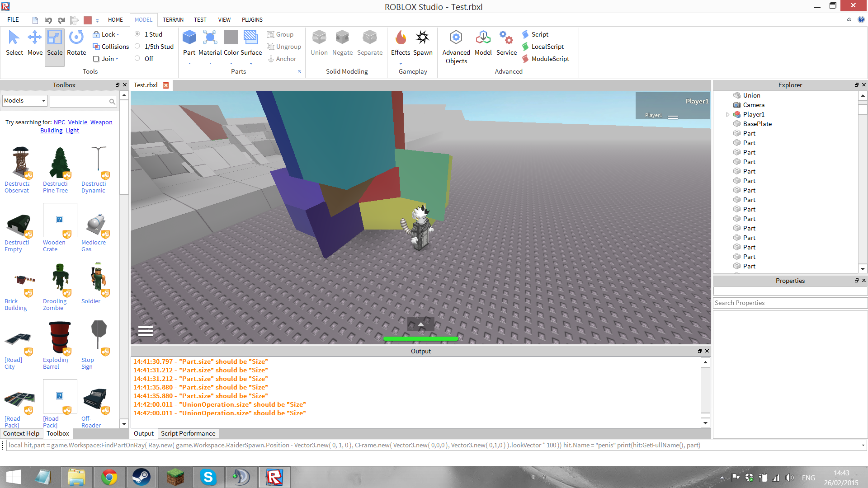Screen dimensions: 868x488
Task: Switch to the Script Performance tab
Action: [x=188, y=433]
